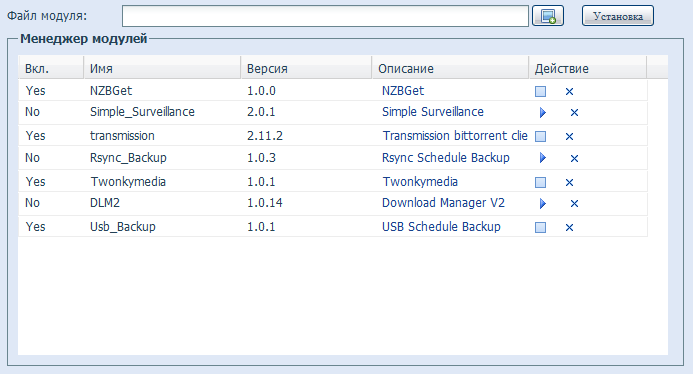
Task: Start the DLM2 module
Action: tap(542, 203)
